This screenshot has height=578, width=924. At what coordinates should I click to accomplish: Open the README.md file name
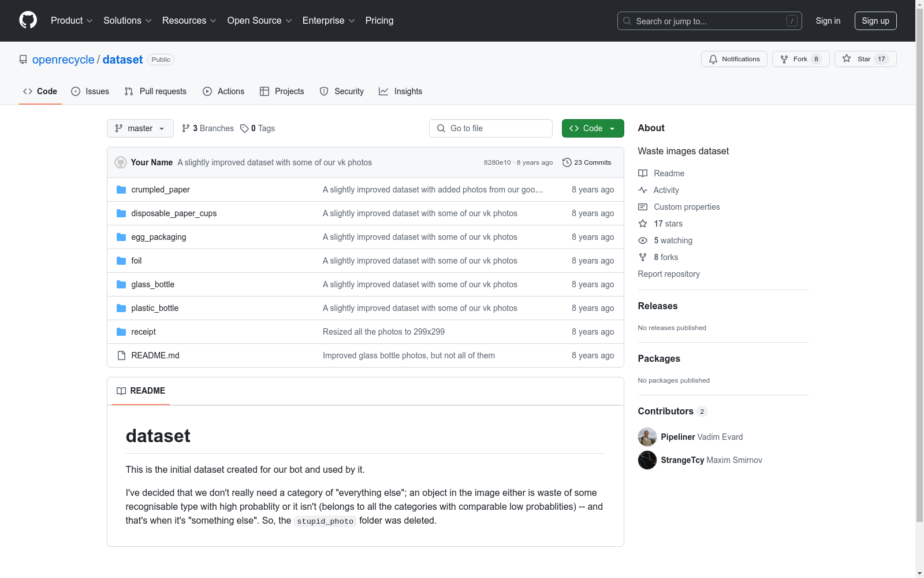[155, 355]
